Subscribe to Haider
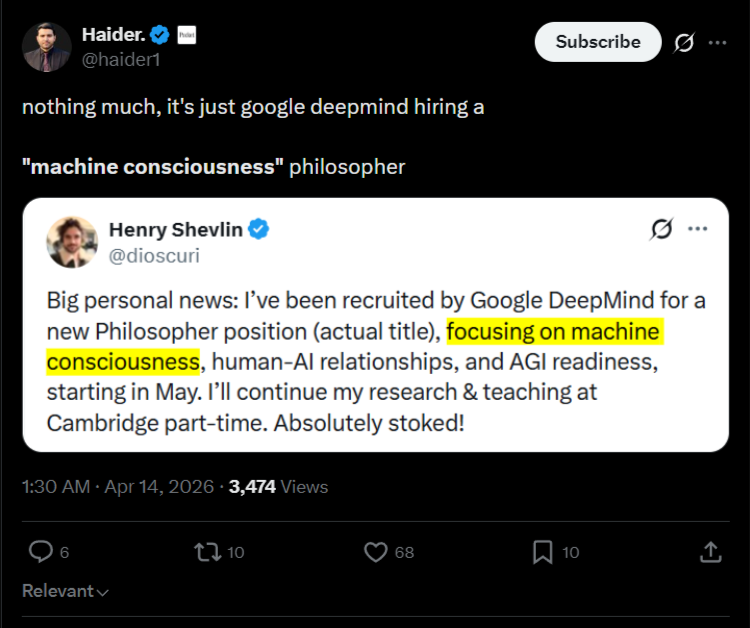This screenshot has height=628, width=750. point(598,42)
